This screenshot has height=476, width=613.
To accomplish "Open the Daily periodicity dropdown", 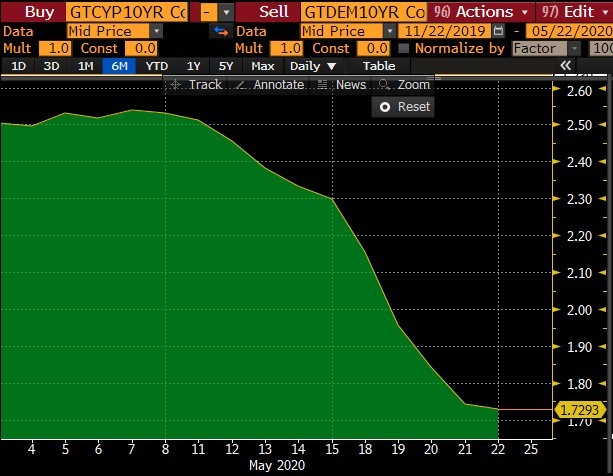I will click(x=312, y=66).
